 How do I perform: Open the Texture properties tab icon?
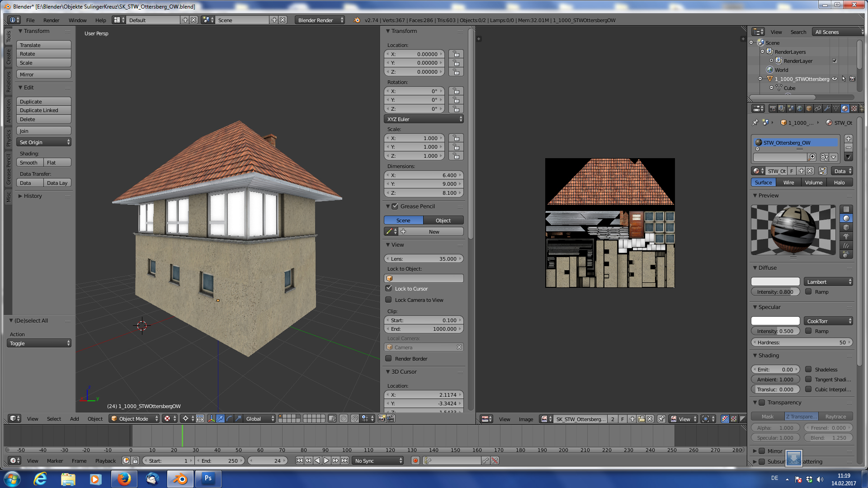click(x=854, y=108)
